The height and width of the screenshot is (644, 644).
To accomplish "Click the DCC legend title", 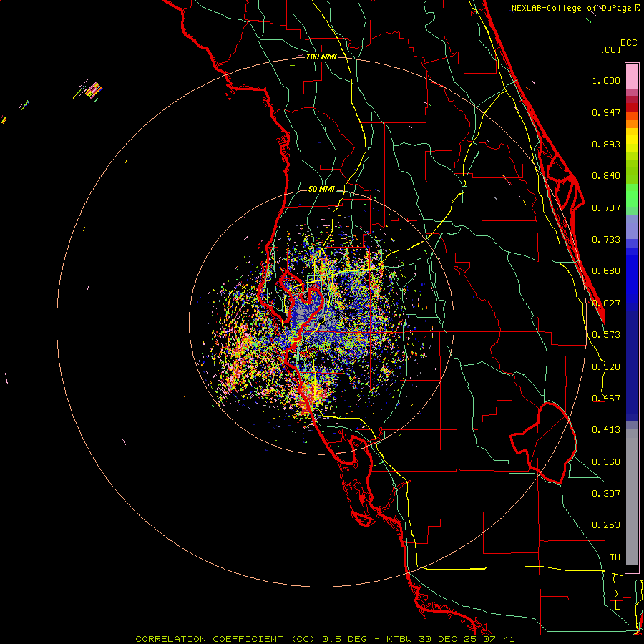I will click(628, 43).
